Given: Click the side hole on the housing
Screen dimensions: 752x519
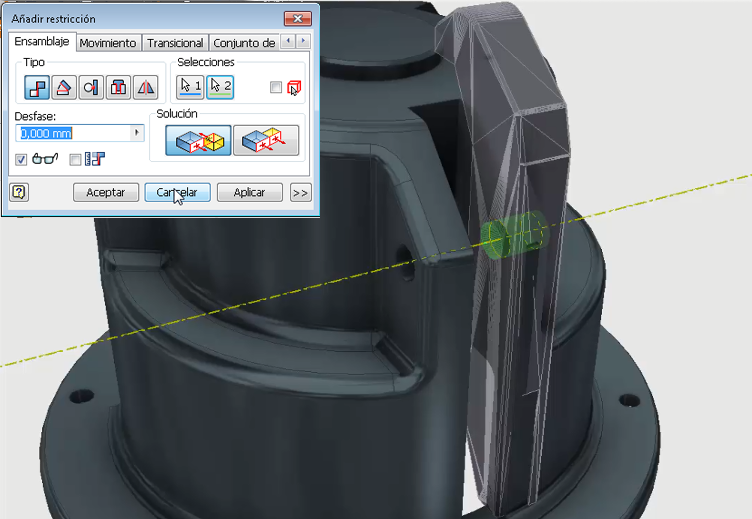Looking at the screenshot, I should (407, 262).
